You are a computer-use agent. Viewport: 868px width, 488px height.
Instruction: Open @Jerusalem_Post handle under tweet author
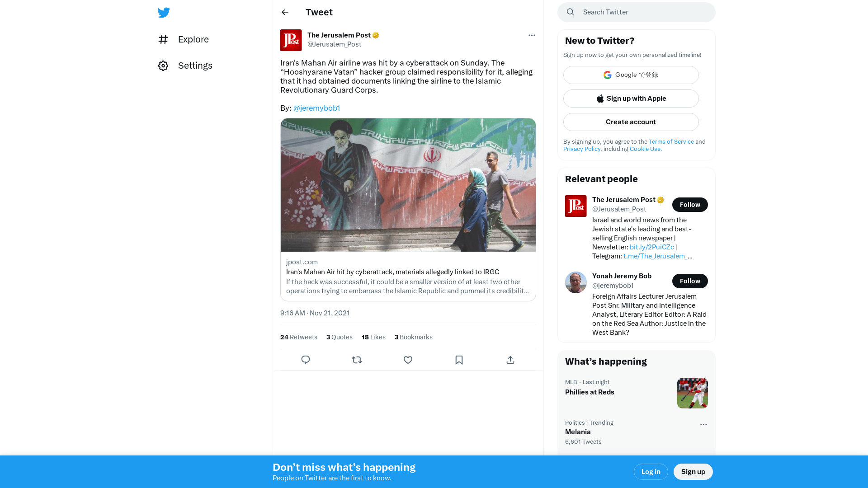[335, 44]
